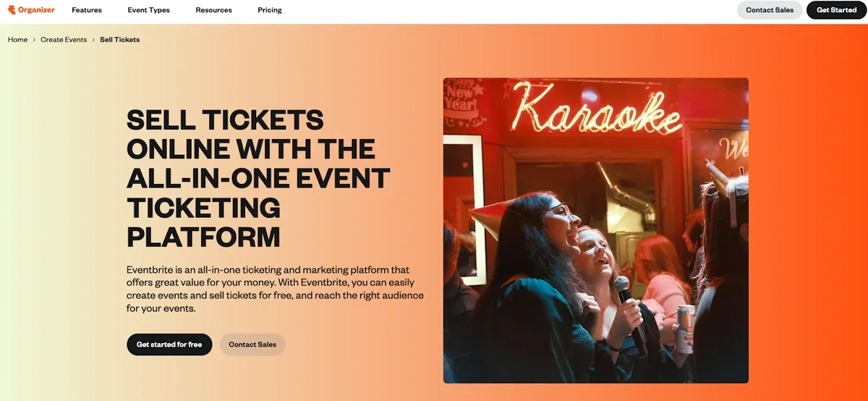Click the Contact Sales button below the description
This screenshot has height=401, width=868.
click(252, 345)
